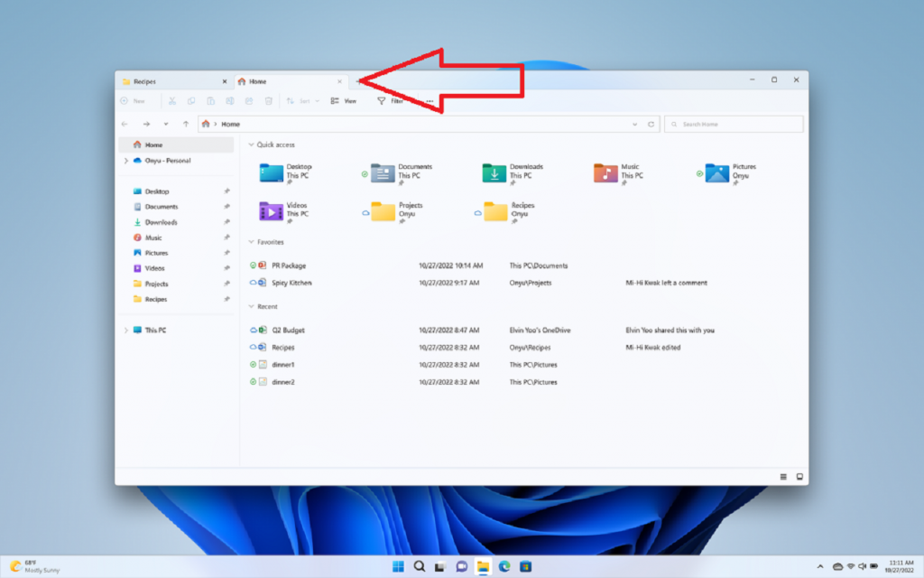Collapse the Favorites section
Screen dimensions: 924x578
tap(249, 242)
